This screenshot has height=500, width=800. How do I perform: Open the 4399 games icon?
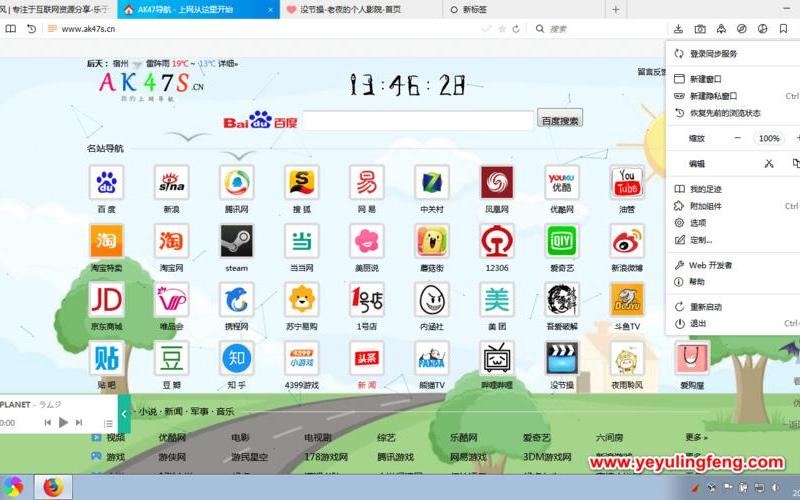pyautogui.click(x=302, y=358)
